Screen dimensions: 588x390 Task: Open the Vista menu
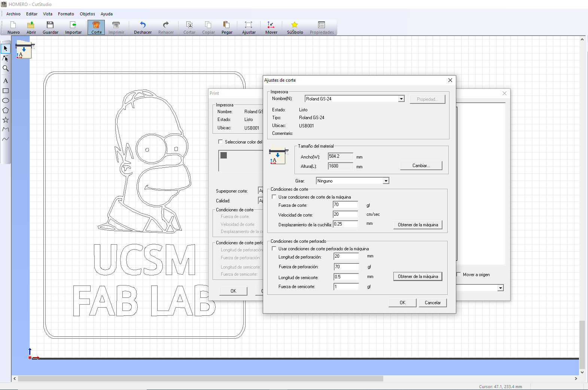[48, 14]
